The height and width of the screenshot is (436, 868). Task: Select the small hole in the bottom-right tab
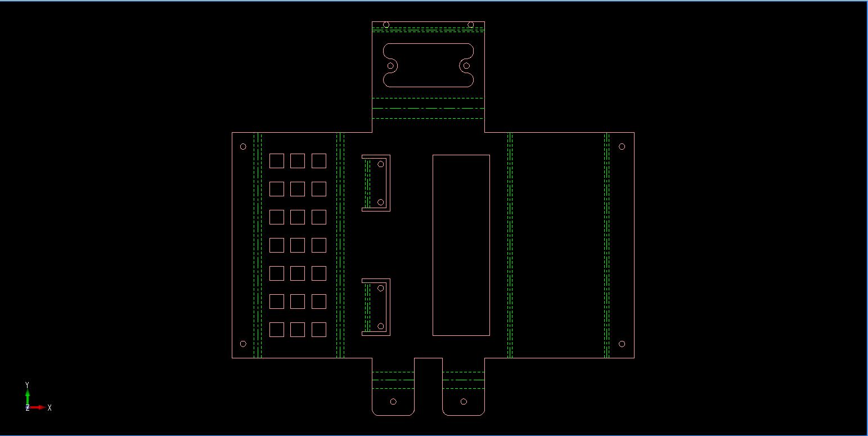click(464, 401)
